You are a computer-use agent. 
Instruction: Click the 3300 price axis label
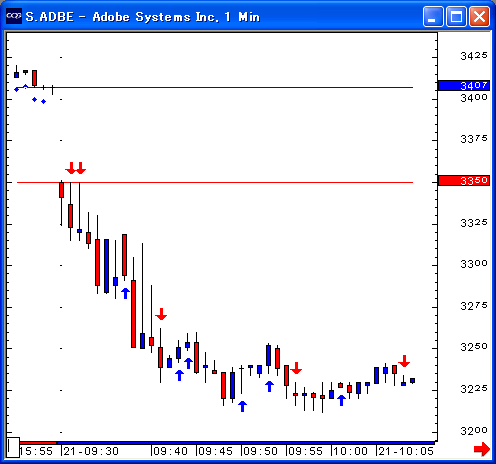tap(474, 264)
